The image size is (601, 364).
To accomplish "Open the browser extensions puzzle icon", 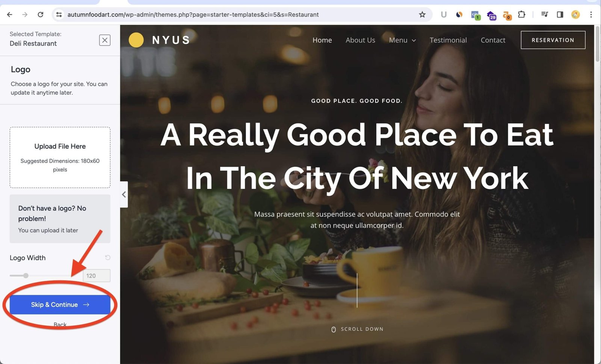I will click(x=522, y=15).
